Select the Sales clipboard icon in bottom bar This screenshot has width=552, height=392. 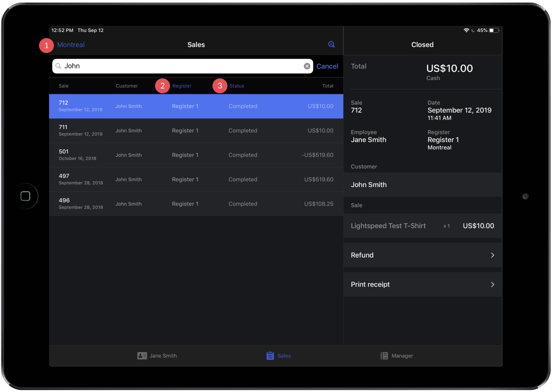click(270, 356)
